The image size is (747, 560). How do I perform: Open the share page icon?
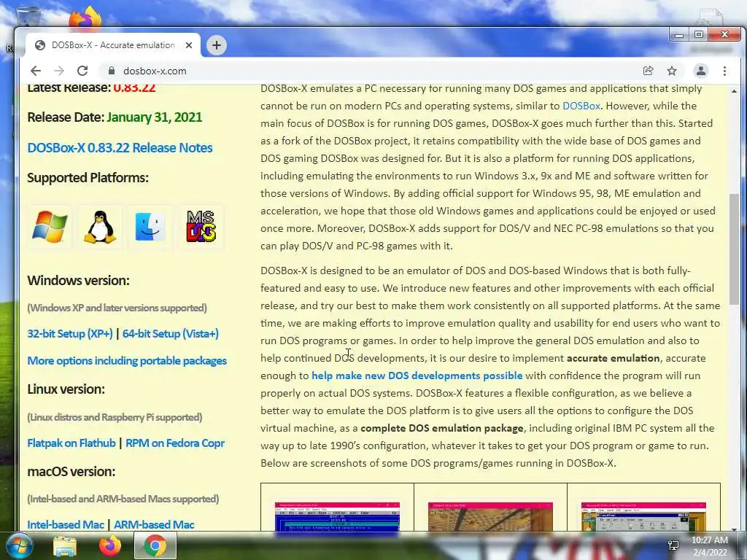[648, 71]
